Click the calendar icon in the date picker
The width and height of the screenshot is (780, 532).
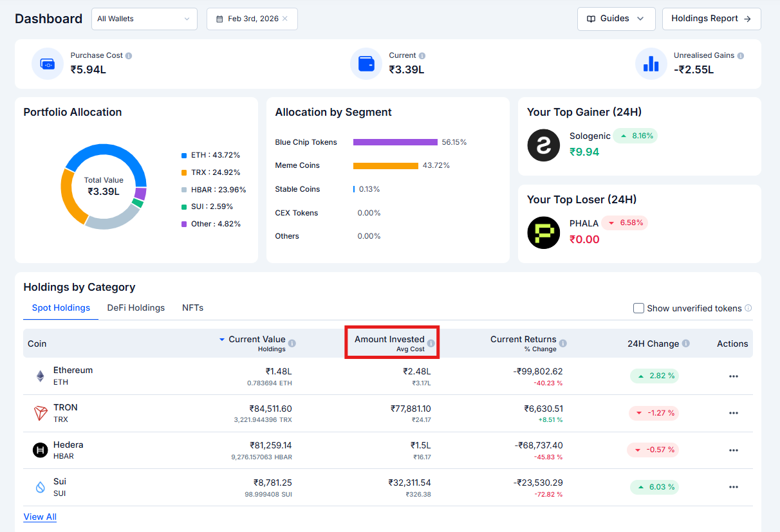(x=219, y=19)
